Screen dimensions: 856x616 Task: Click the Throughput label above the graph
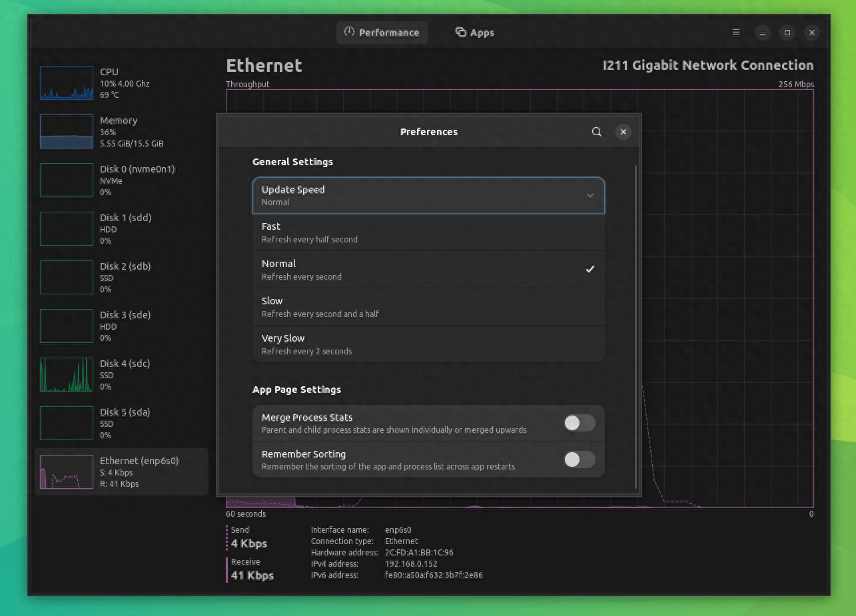pos(248,85)
